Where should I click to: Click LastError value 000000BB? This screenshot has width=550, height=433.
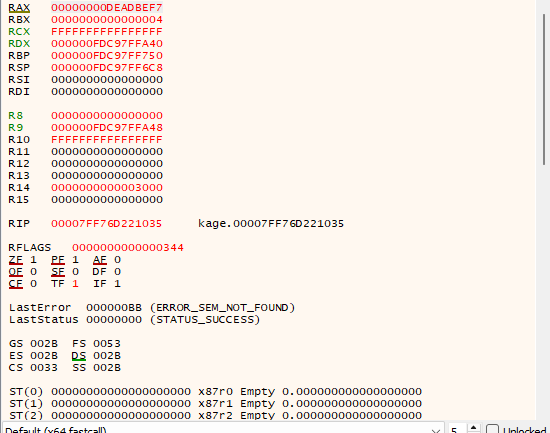(114, 308)
